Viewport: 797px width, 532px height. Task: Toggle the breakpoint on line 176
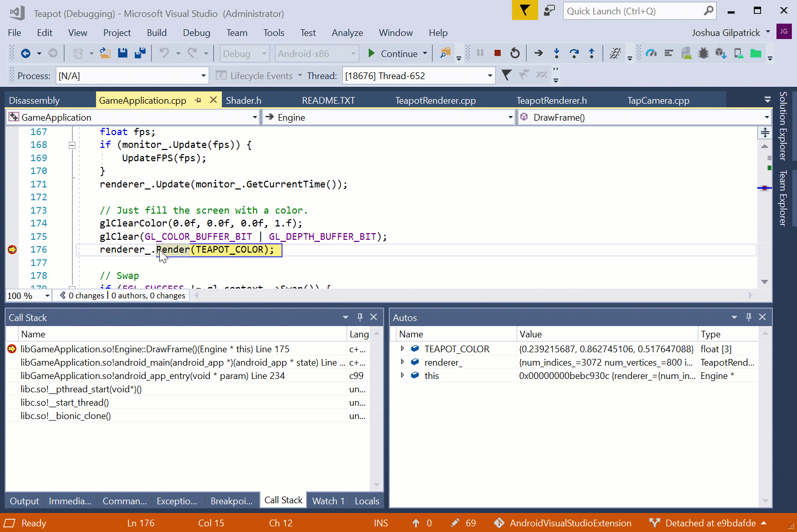coord(12,250)
